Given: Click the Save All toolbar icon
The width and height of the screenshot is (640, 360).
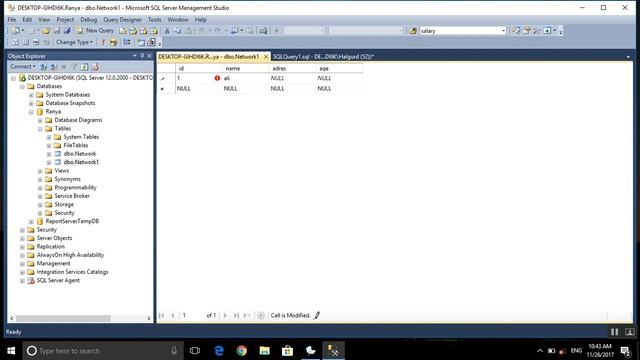Looking at the screenshot, I should click(67, 31).
